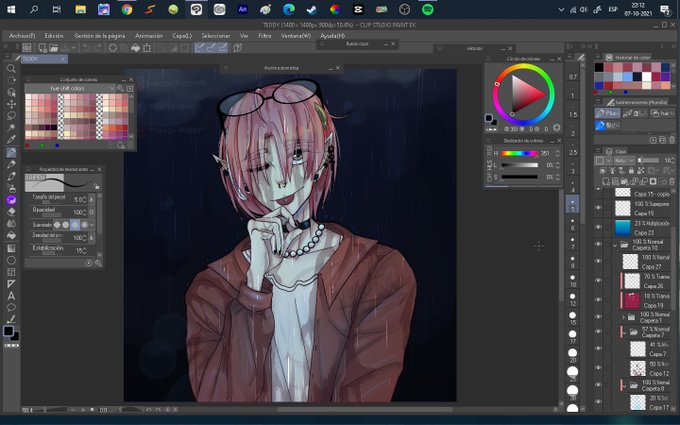Hide the Carpeta 10 folder

click(599, 244)
